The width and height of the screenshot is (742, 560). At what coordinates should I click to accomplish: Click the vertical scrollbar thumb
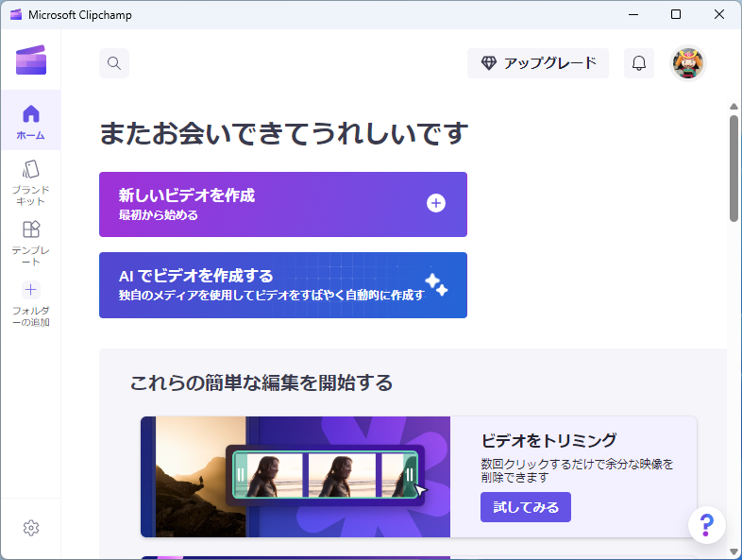tap(734, 168)
